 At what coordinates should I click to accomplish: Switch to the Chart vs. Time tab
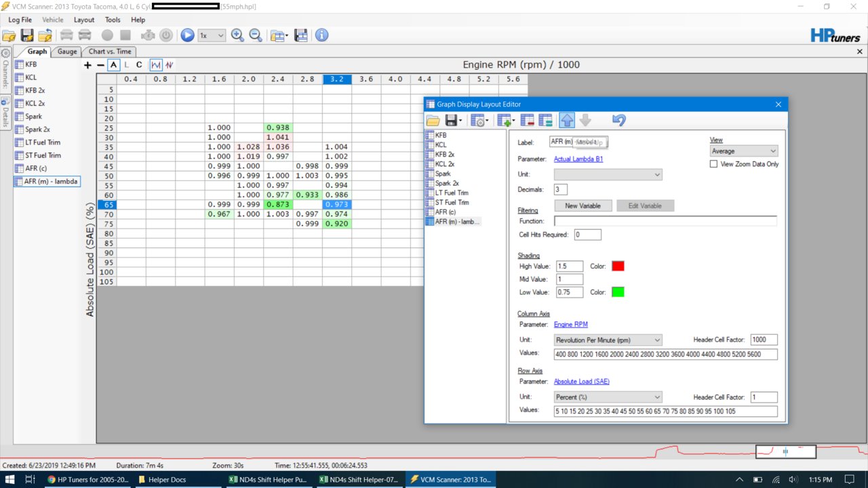click(109, 52)
